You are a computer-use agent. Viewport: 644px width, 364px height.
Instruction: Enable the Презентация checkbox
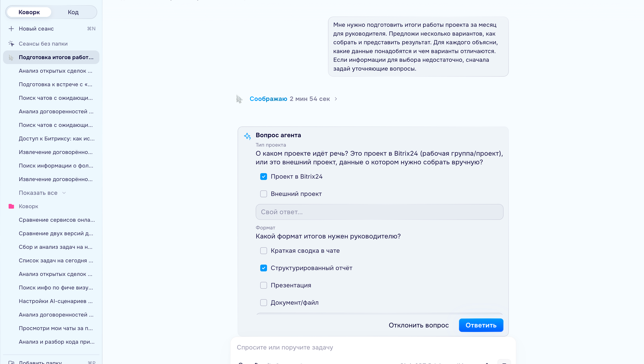(x=264, y=285)
